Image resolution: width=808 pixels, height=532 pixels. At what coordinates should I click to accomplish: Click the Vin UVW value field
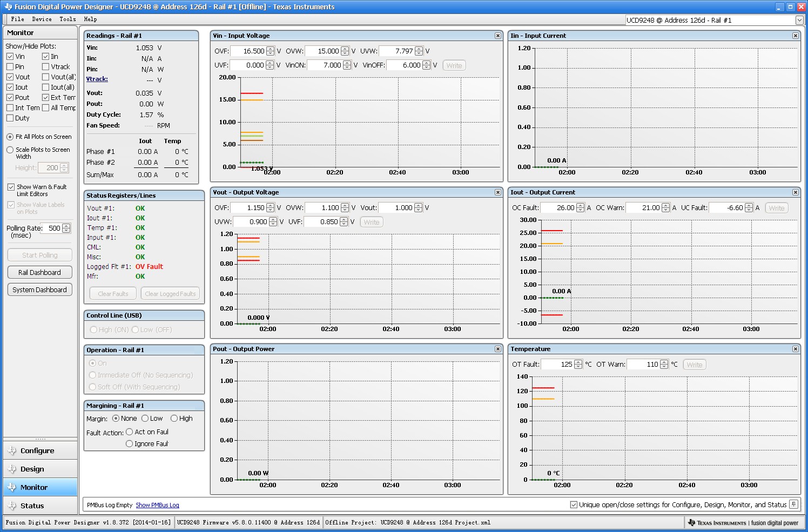click(x=396, y=51)
